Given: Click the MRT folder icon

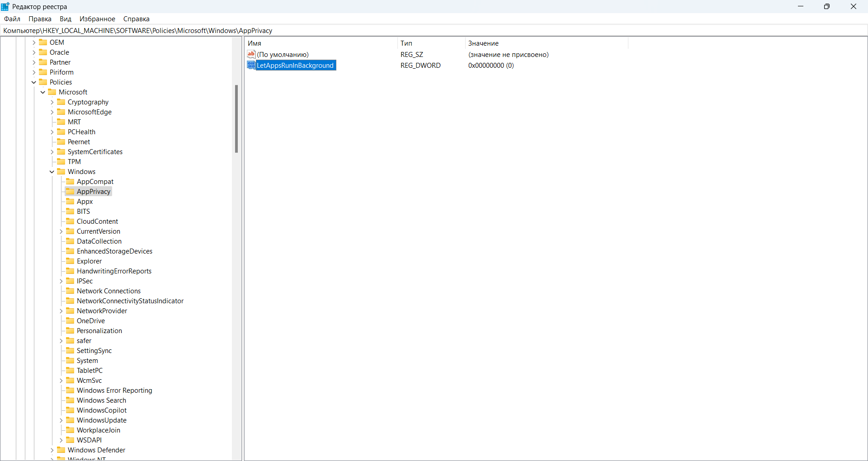Looking at the screenshot, I should (x=61, y=122).
